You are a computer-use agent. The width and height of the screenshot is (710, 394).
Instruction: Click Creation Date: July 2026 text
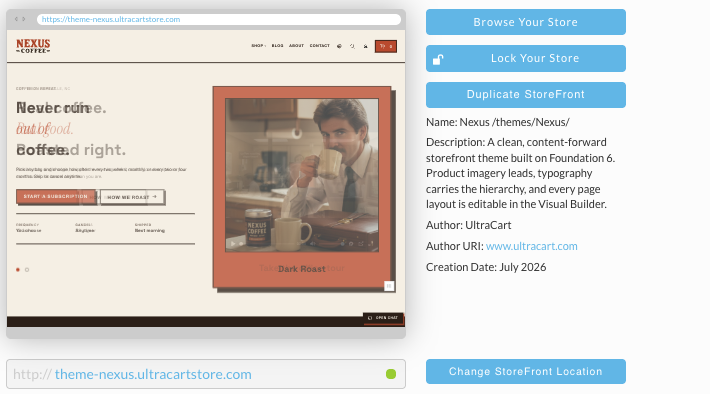[x=486, y=267]
